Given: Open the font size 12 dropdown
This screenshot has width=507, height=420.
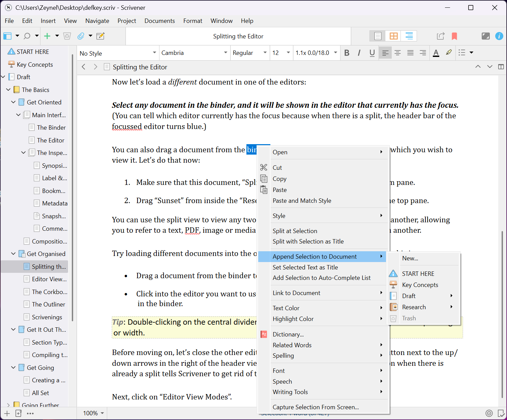Looking at the screenshot, I should tap(281, 53).
